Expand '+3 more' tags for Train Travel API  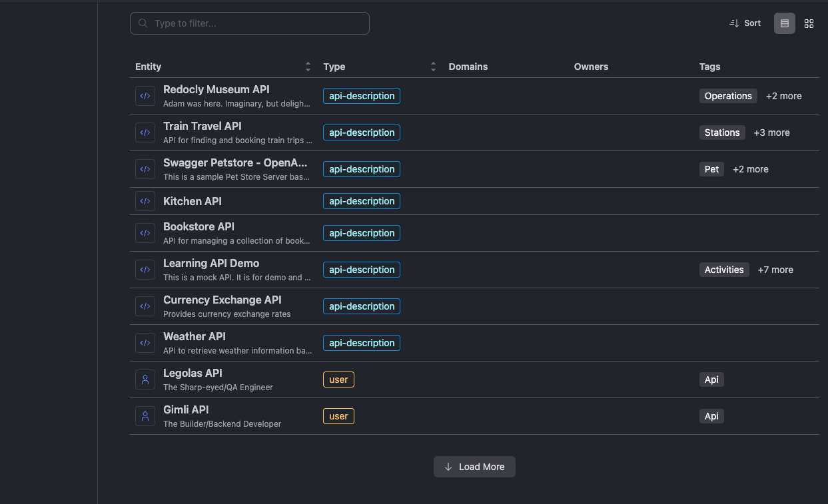pyautogui.click(x=771, y=132)
